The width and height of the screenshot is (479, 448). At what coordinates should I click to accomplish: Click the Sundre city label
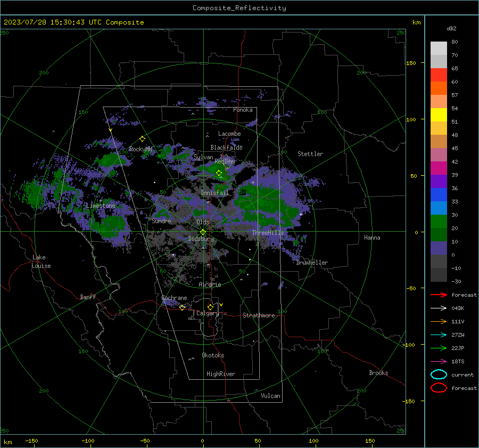(161, 221)
